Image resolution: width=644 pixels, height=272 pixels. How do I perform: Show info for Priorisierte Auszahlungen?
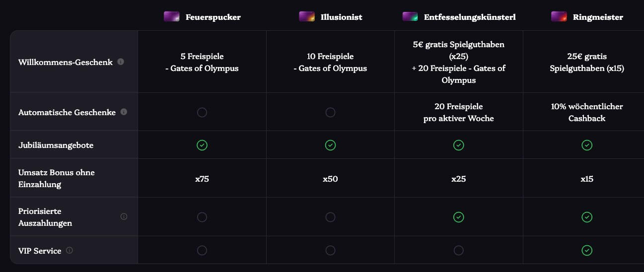[124, 216]
